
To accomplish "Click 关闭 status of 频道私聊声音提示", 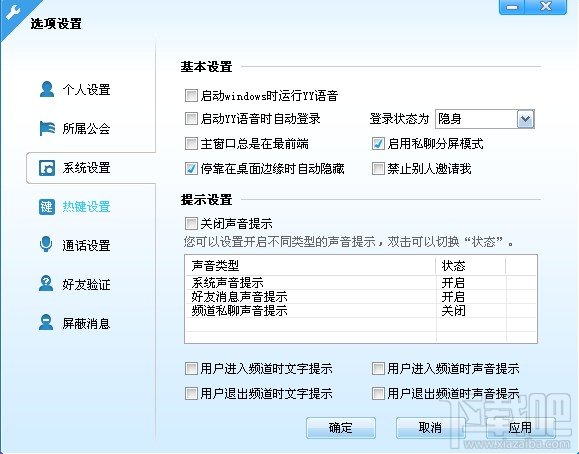I will pyautogui.click(x=453, y=311).
